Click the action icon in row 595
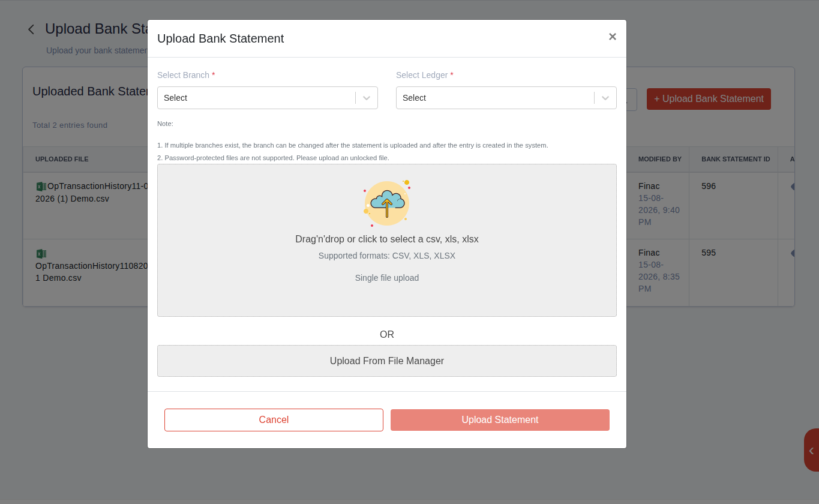The width and height of the screenshot is (819, 504). pyautogui.click(x=793, y=253)
